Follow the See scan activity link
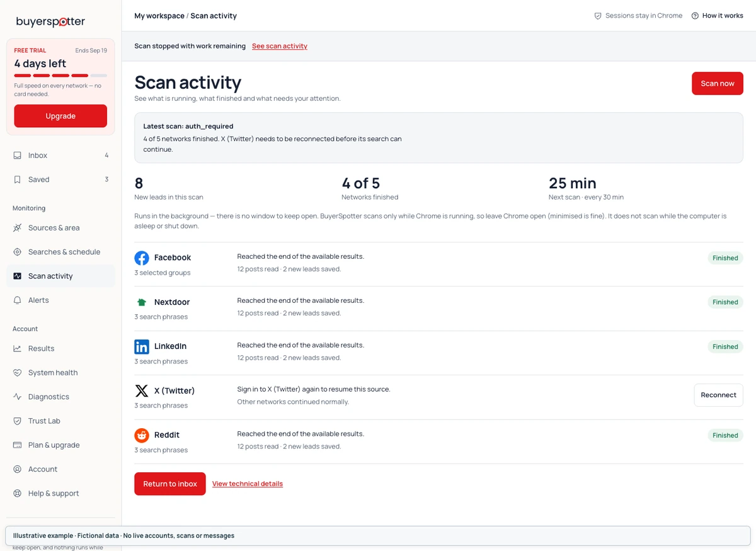The image size is (756, 551). [x=280, y=46]
